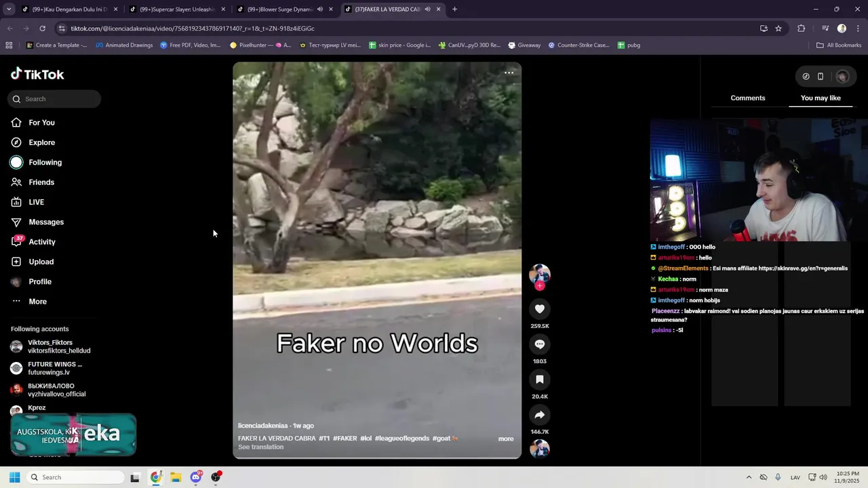Open Giveaway bookmark

[524, 45]
